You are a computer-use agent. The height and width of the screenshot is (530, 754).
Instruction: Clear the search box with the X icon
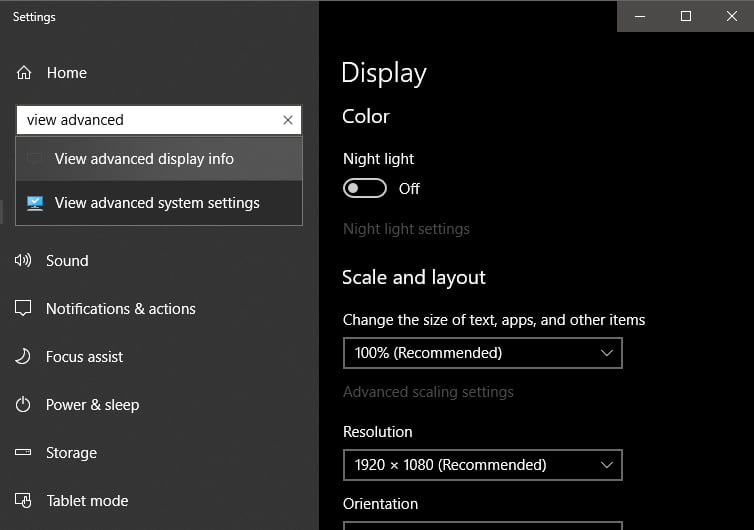(288, 120)
